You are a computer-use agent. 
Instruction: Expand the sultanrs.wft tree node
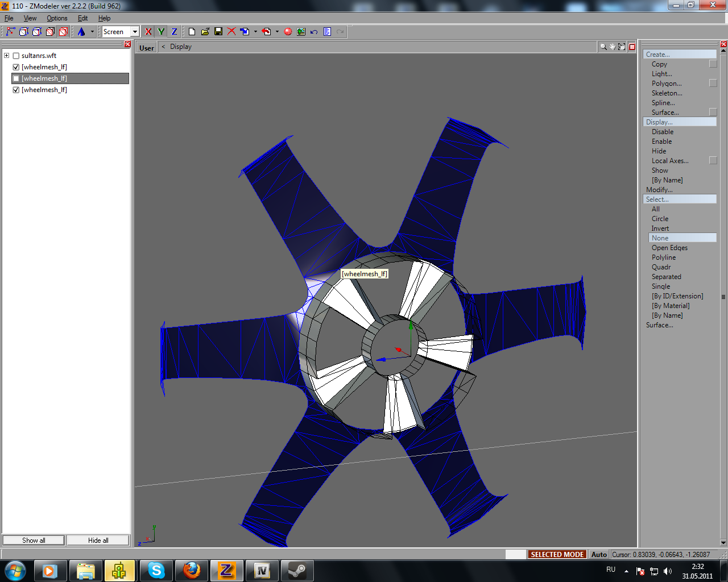coord(7,56)
